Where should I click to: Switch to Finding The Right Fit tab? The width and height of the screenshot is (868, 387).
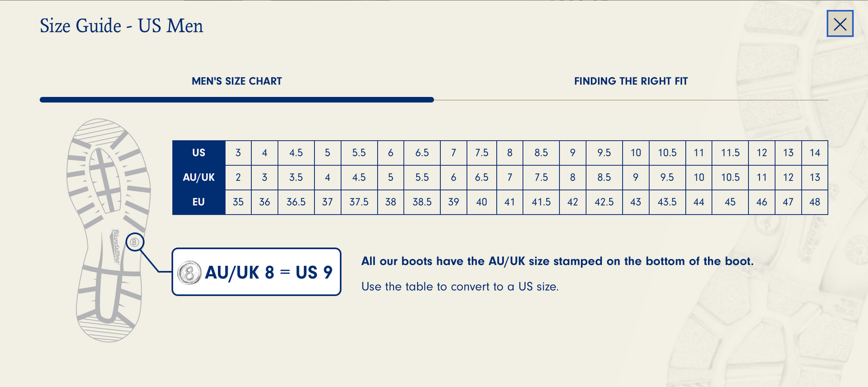631,81
